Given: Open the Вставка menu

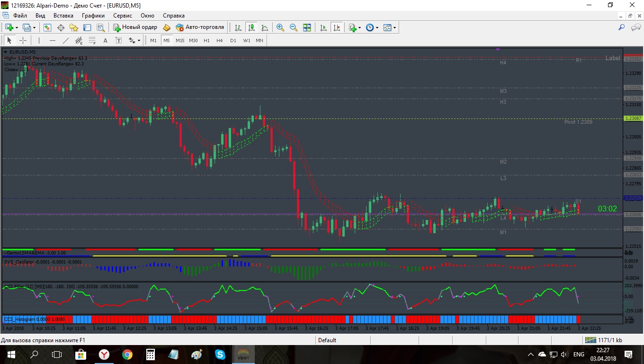Looking at the screenshot, I should click(63, 16).
